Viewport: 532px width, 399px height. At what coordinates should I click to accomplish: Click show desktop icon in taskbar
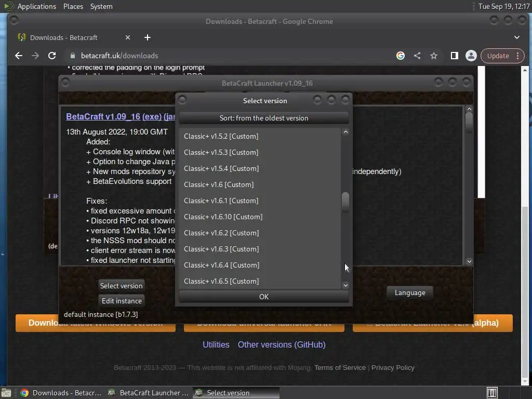coord(6,393)
